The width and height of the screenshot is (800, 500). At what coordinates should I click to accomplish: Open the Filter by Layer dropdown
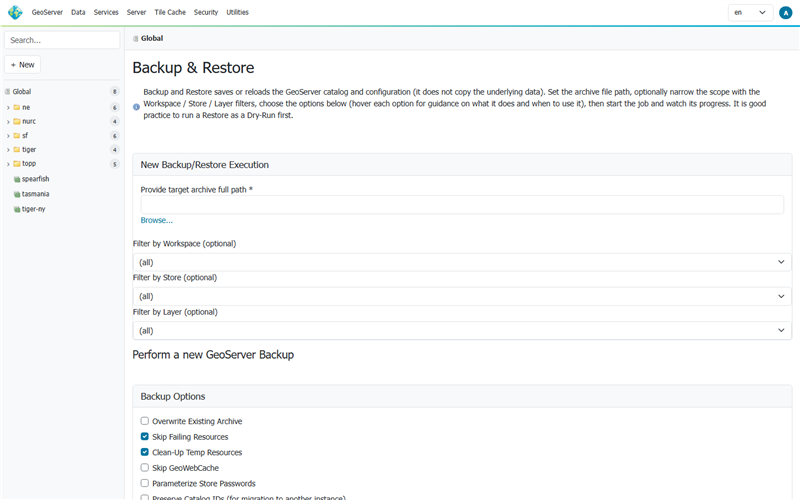[x=462, y=331]
